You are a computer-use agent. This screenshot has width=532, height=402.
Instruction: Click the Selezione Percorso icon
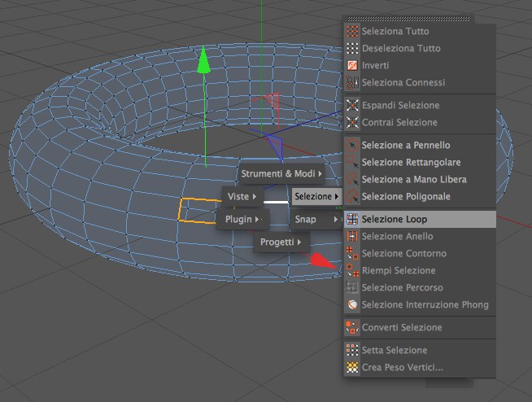click(352, 287)
